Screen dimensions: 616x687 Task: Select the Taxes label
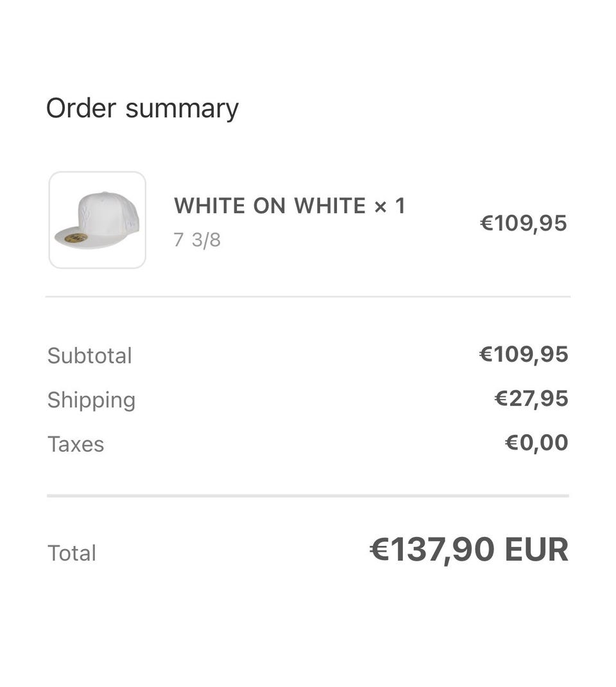(x=76, y=444)
